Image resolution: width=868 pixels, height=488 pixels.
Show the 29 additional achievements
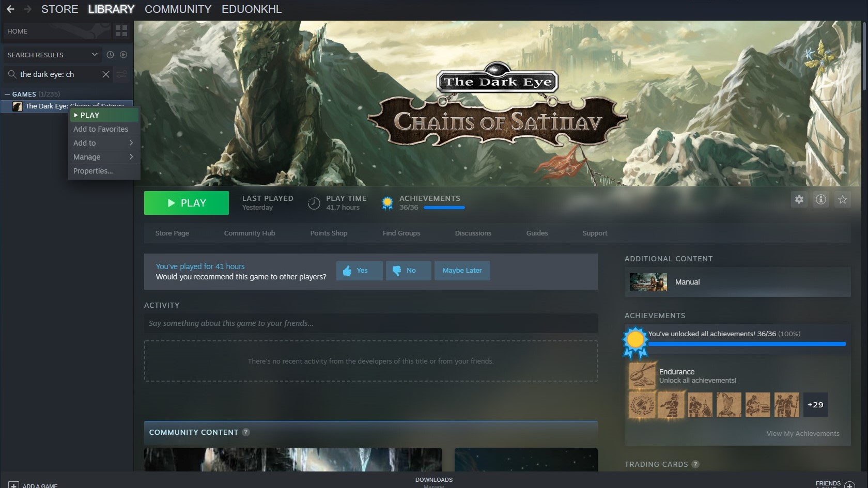point(815,405)
